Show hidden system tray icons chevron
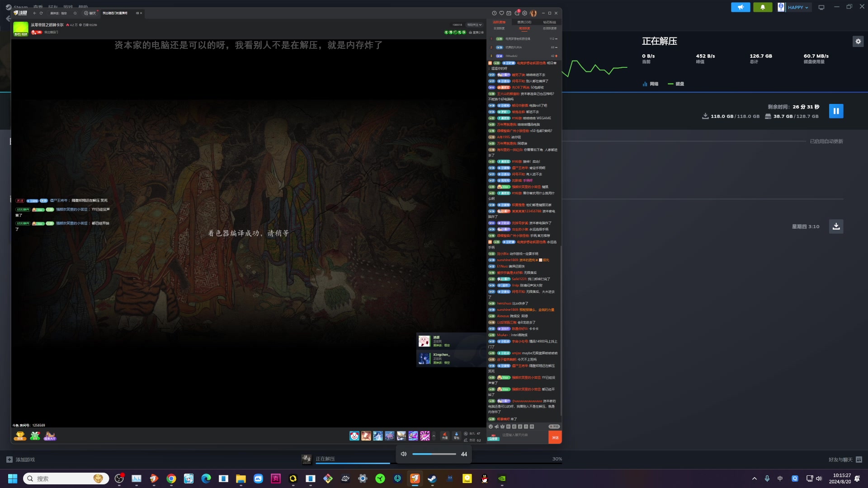 click(754, 479)
